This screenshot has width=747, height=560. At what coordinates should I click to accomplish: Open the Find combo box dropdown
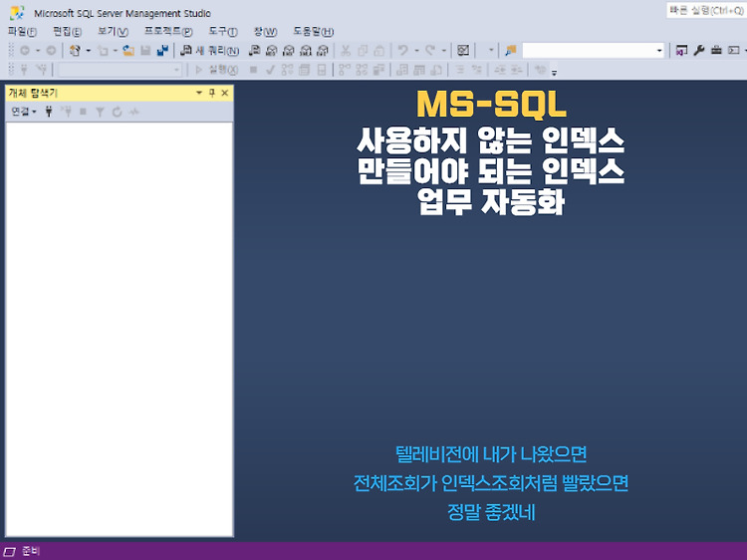(659, 50)
